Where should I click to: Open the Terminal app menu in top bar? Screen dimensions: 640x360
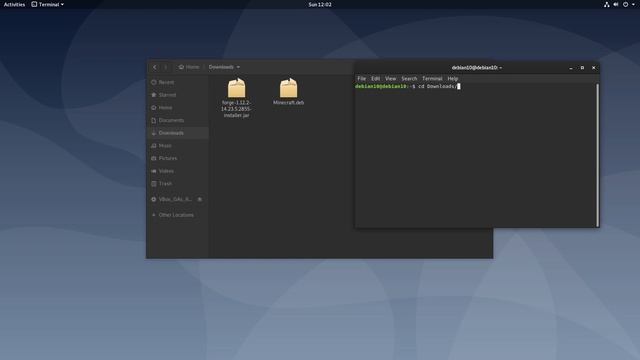pyautogui.click(x=47, y=4)
